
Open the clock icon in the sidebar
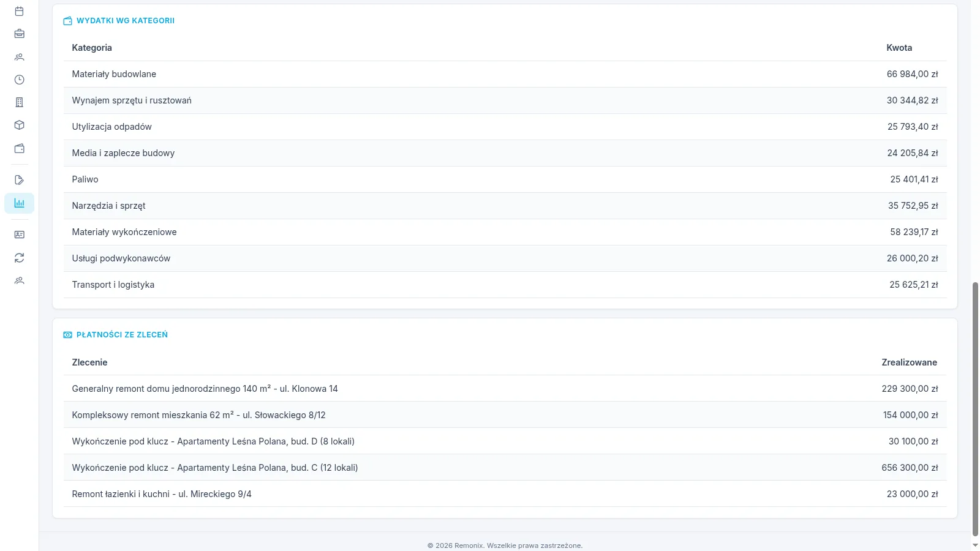[x=19, y=80]
